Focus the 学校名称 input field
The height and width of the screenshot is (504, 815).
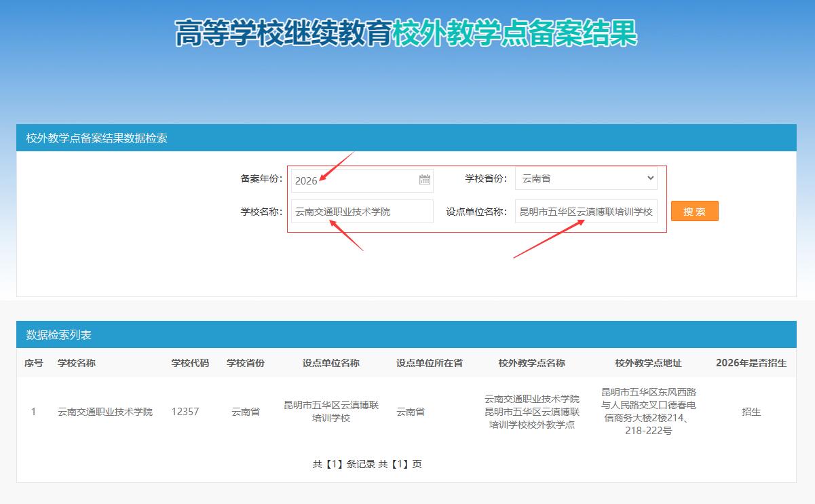pos(362,211)
